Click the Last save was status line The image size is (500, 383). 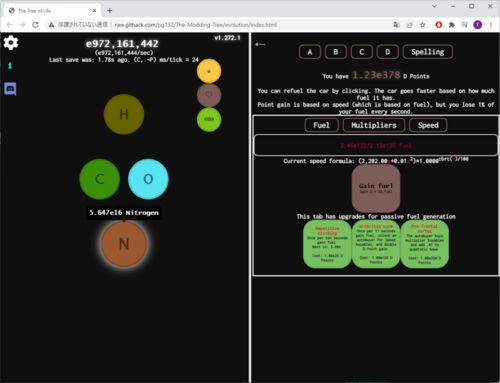click(124, 60)
